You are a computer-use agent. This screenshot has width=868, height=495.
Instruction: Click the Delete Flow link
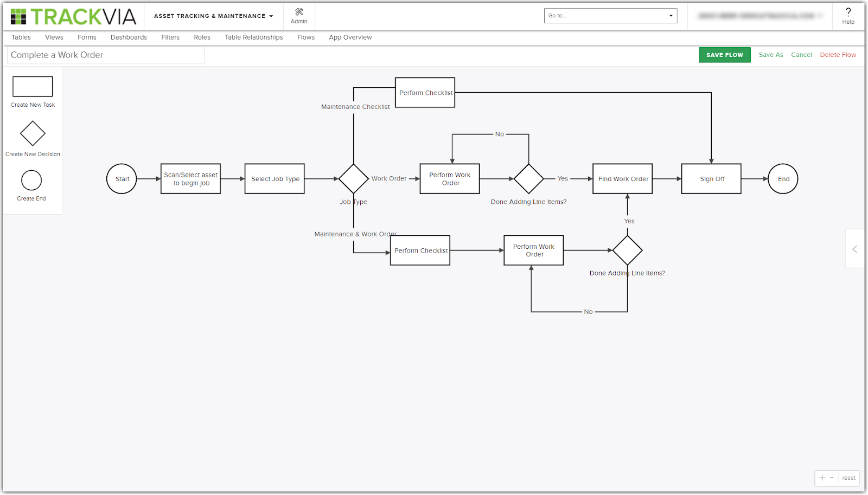pyautogui.click(x=838, y=55)
